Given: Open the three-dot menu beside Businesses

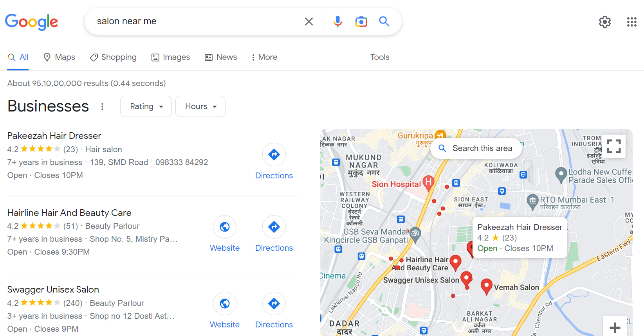Looking at the screenshot, I should click(x=102, y=106).
